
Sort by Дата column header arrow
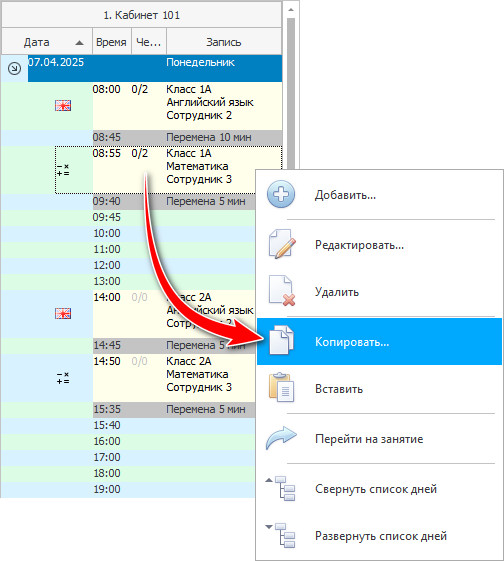79,43
